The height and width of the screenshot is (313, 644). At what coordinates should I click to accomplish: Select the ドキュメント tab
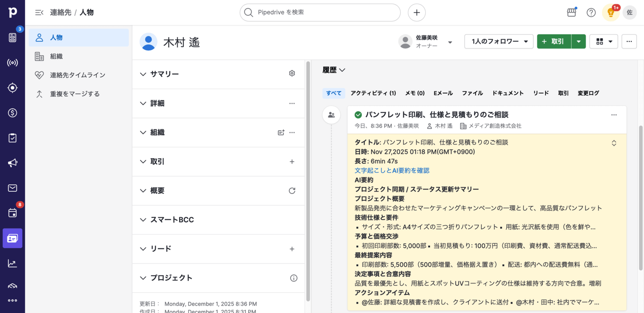point(508,93)
